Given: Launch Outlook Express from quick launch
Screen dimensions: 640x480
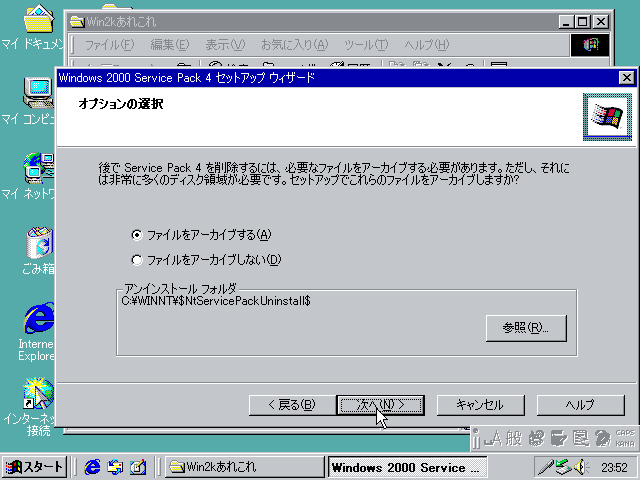Looking at the screenshot, I should pos(115,467).
